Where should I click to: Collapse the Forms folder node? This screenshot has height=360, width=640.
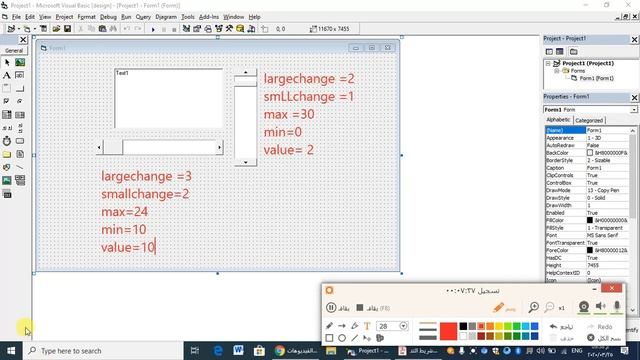point(556,71)
